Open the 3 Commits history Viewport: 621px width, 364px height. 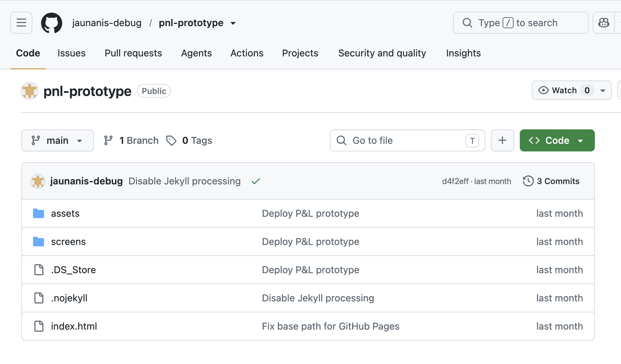point(551,181)
